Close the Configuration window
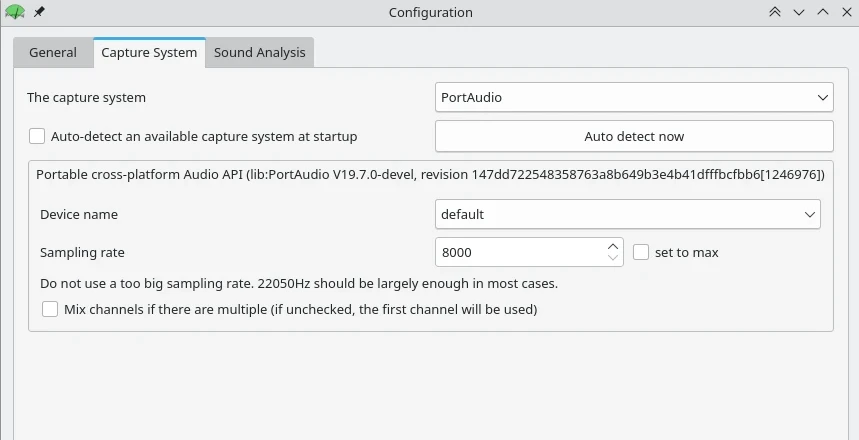Screen dimensions: 859x440 point(846,12)
